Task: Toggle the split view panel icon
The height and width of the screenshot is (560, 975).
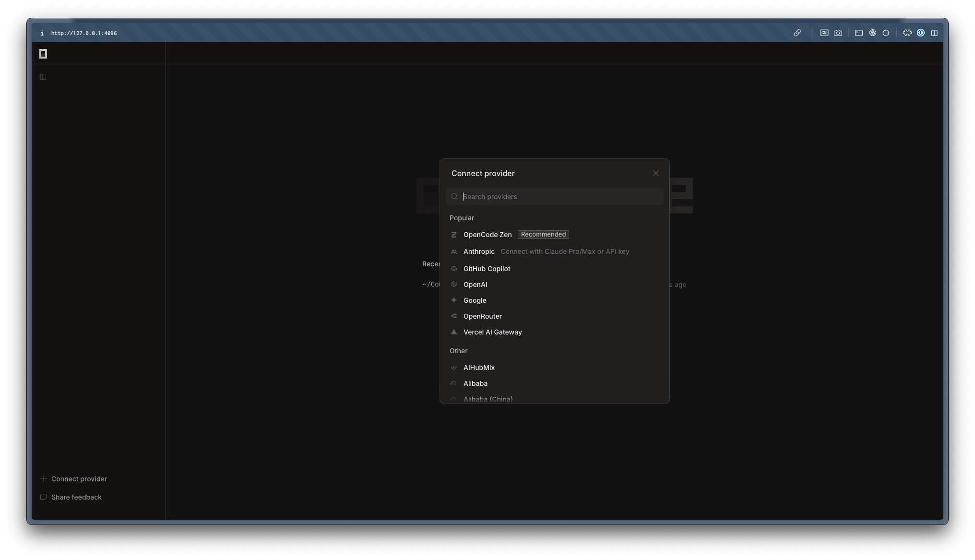Action: (934, 33)
